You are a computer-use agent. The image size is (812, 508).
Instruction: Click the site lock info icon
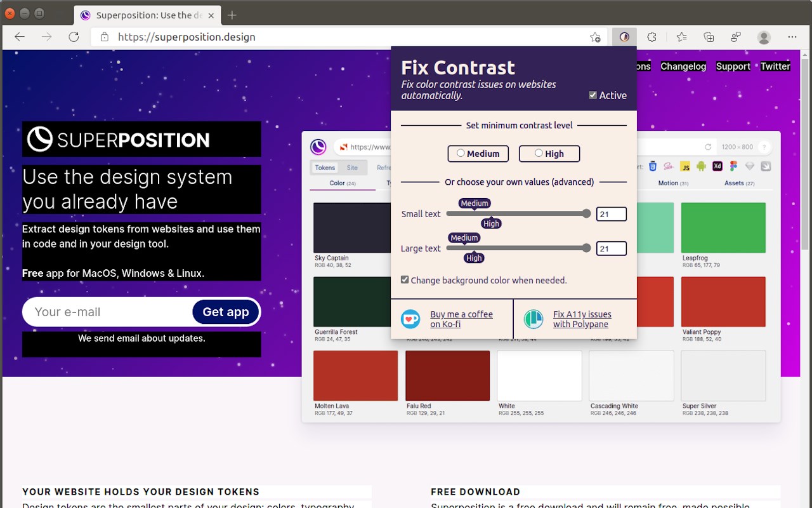(x=105, y=37)
